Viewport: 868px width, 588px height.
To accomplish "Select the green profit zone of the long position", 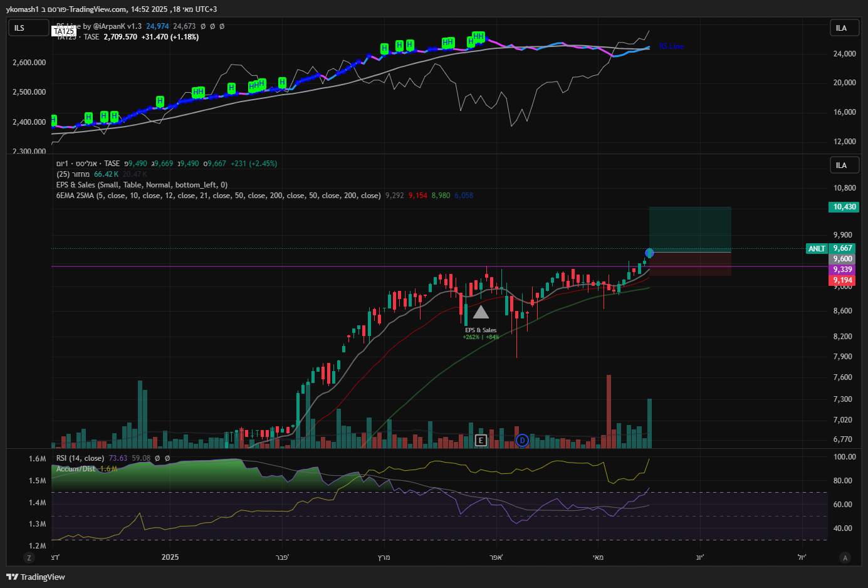I will (x=690, y=229).
